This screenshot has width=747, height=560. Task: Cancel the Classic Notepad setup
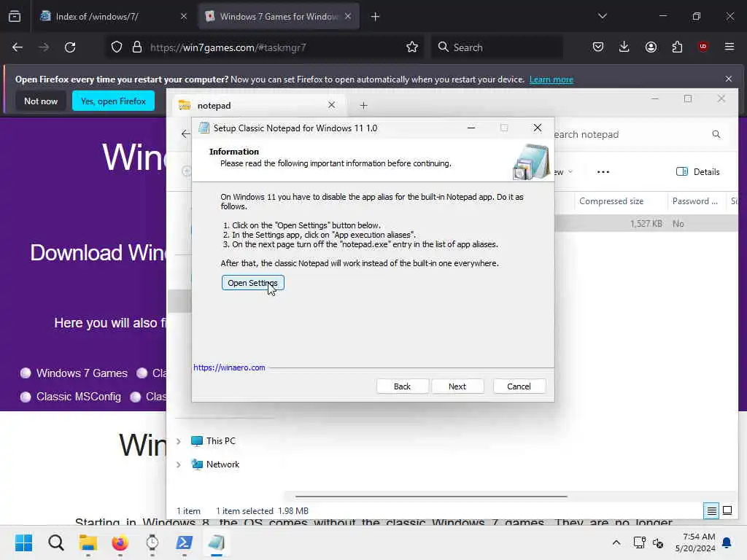[x=519, y=386]
